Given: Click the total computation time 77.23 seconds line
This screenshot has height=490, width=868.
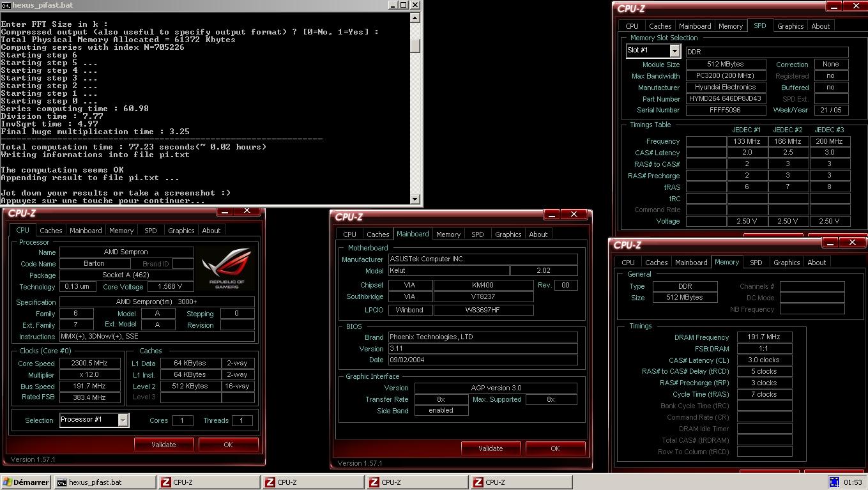Looking at the screenshot, I should click(134, 147).
